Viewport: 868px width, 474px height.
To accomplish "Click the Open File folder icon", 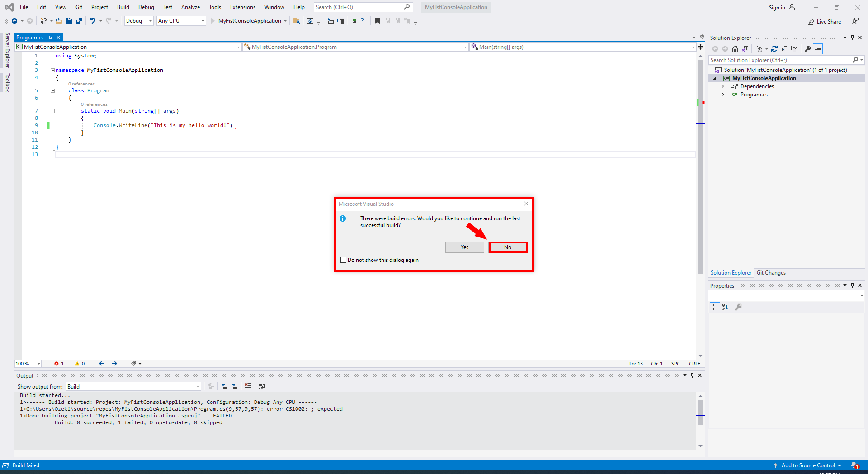I will (x=59, y=21).
